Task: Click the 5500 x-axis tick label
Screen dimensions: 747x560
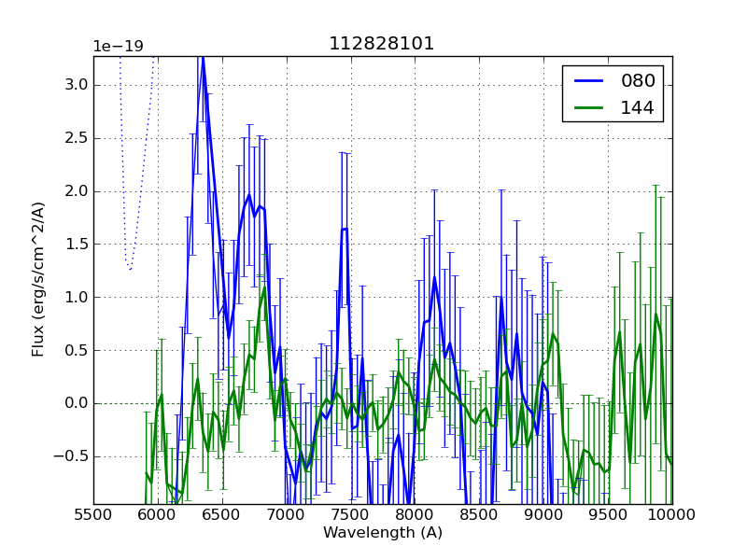Action: click(x=93, y=515)
